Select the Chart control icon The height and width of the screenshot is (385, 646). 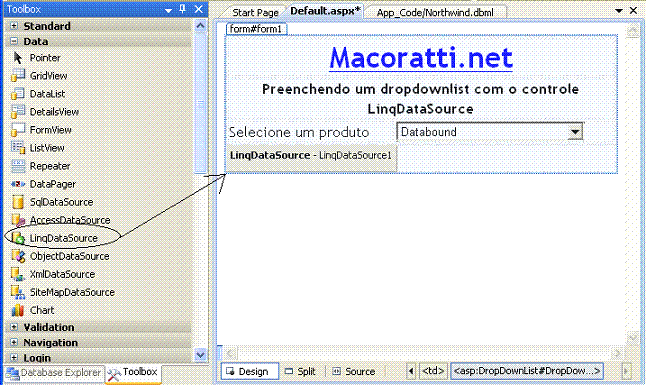coord(18,310)
